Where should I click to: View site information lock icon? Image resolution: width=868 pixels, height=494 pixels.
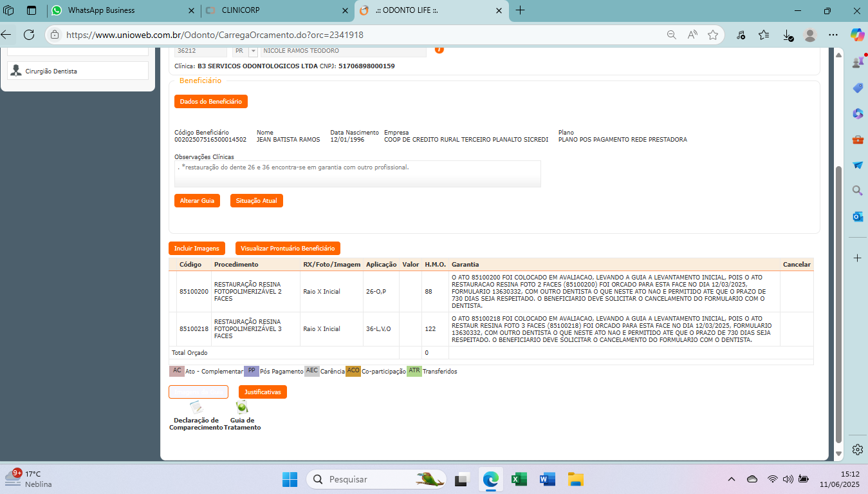click(x=55, y=35)
